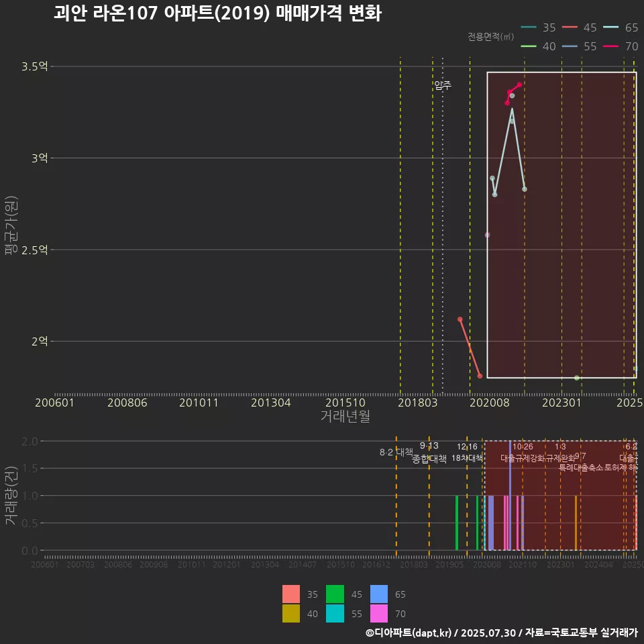Click the upper red 45㎡ point above 2억
This screenshot has height=644, width=644.
click(460, 319)
